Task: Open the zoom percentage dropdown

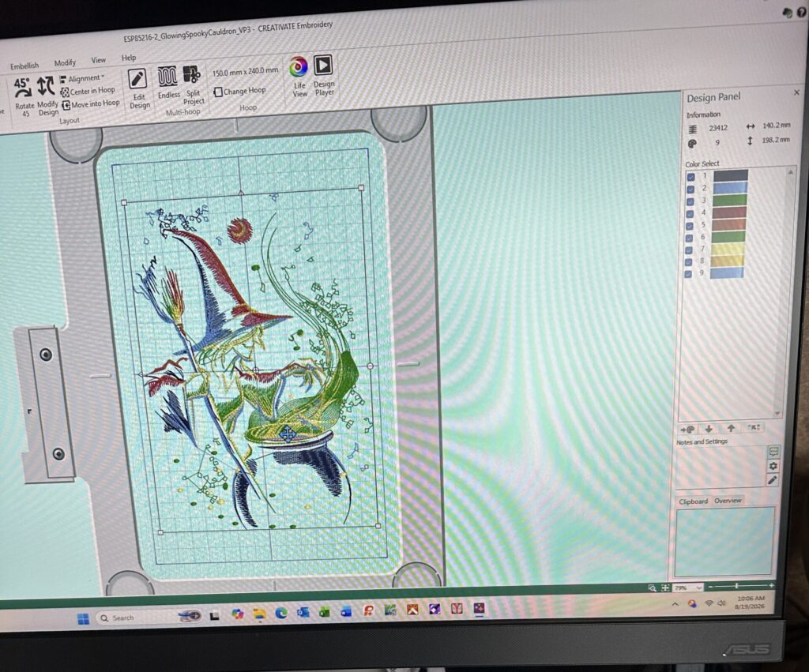Action: tap(698, 588)
